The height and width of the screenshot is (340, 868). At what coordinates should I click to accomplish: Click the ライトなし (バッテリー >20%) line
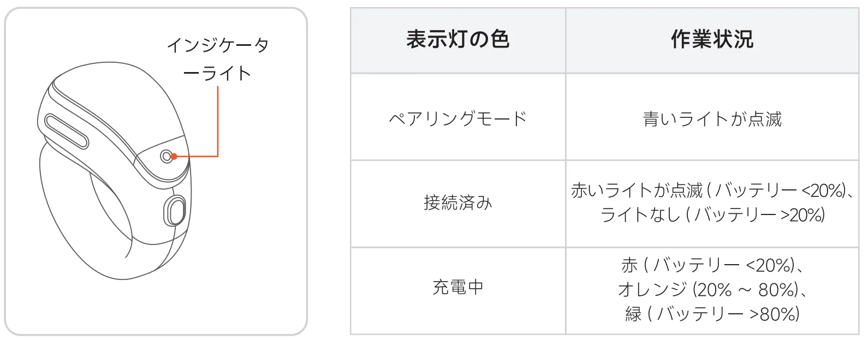coord(712,215)
